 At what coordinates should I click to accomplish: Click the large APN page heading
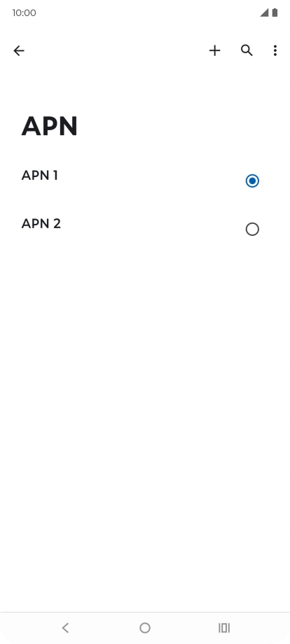pos(49,126)
